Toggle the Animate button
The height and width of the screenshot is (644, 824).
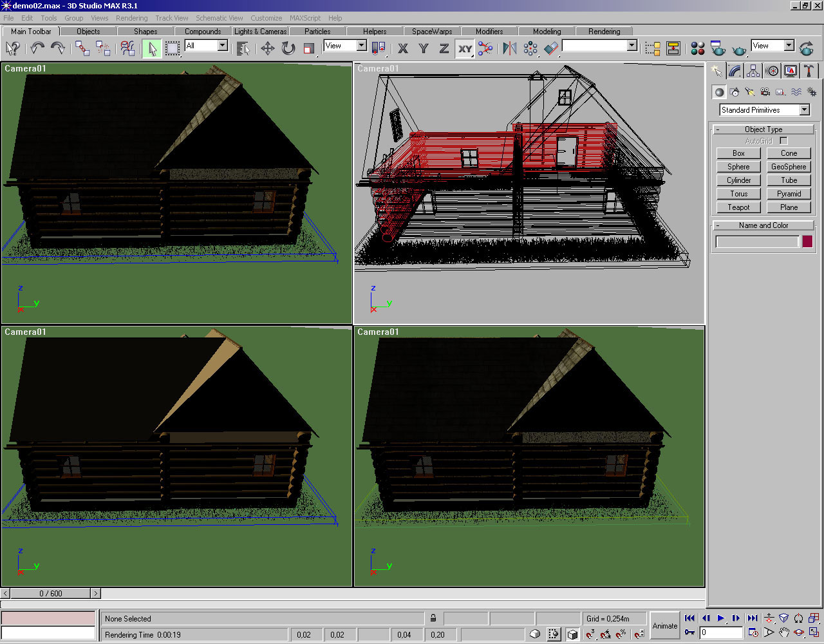pyautogui.click(x=664, y=625)
